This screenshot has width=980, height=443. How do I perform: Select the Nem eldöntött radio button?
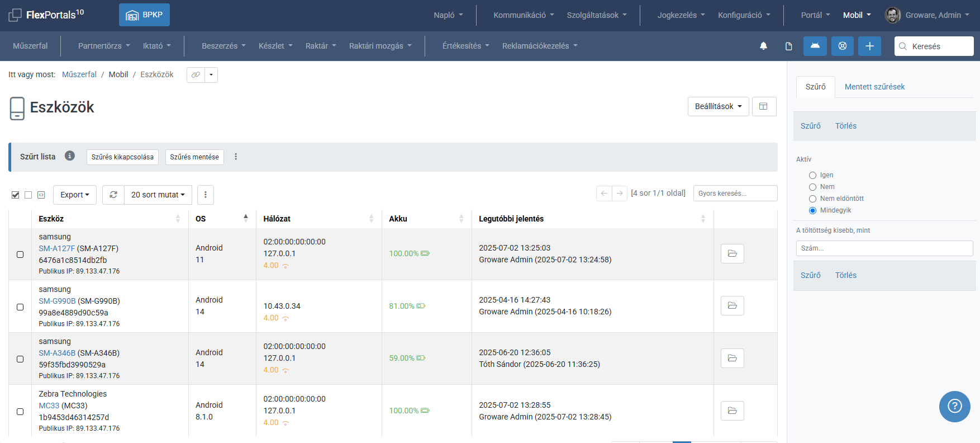coord(813,199)
